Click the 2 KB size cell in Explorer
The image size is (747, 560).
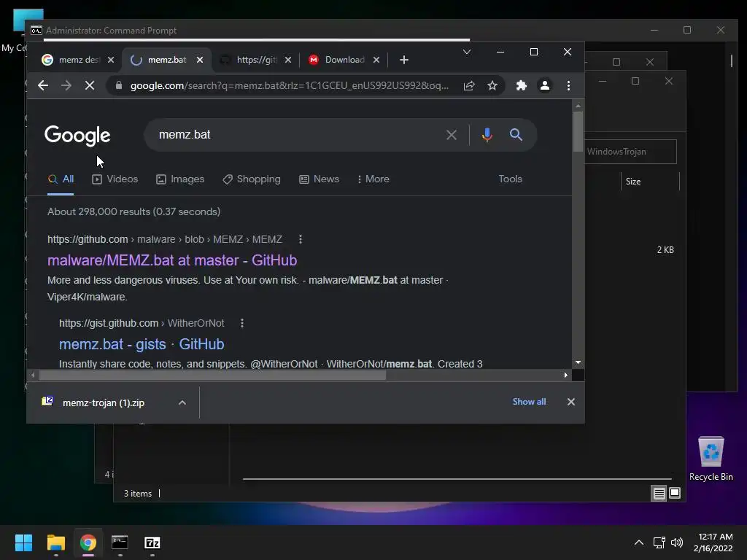665,250
